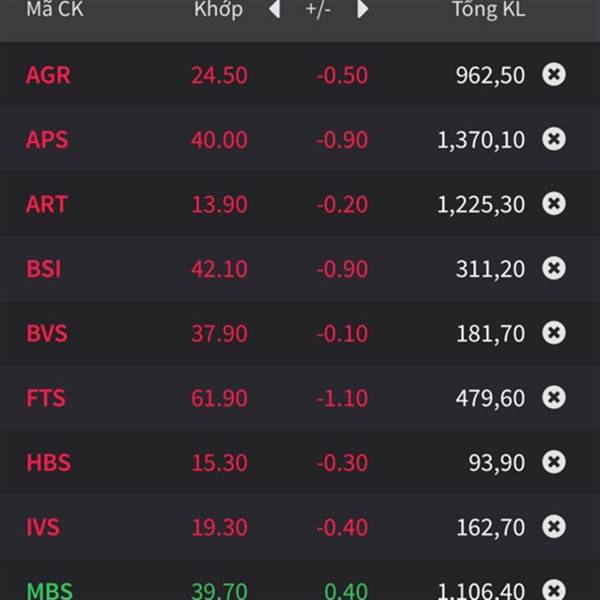600x600 pixels.
Task: Select APS total volume 1,370,10
Action: pyautogui.click(x=481, y=140)
